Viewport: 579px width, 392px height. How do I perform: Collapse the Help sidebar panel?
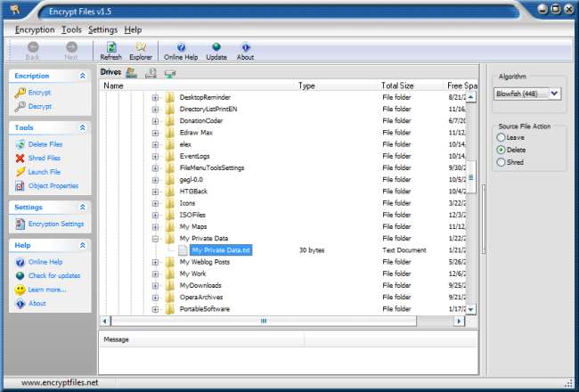82,245
